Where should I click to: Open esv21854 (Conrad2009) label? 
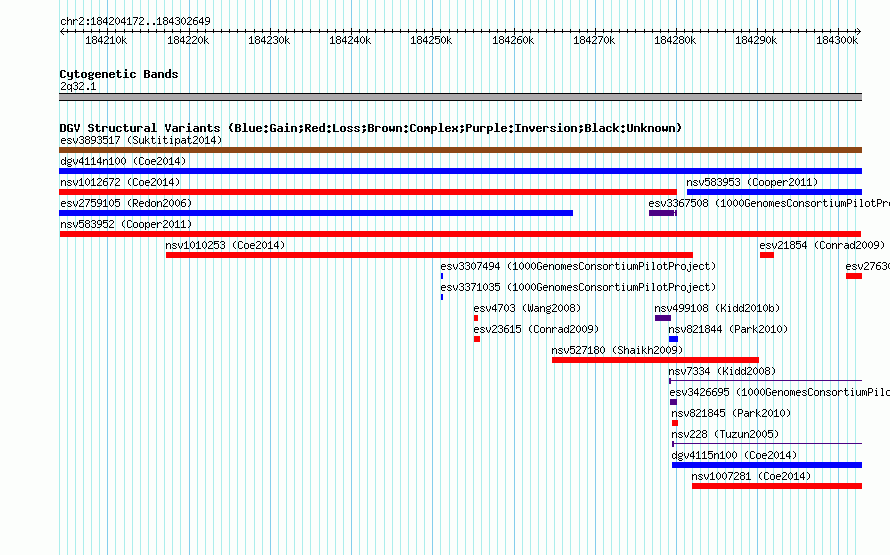click(822, 245)
